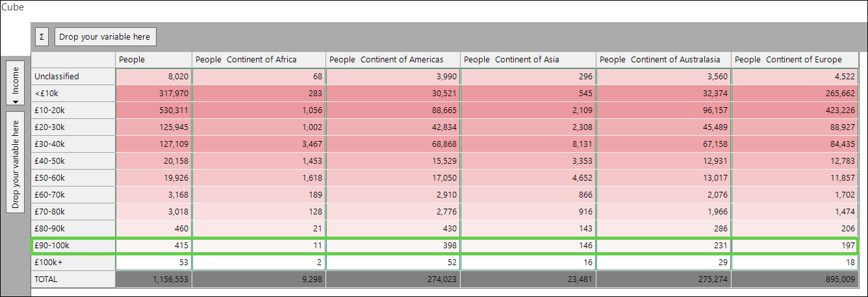Select the Unclassified row header
This screenshot has width=868, height=297.
click(73, 76)
